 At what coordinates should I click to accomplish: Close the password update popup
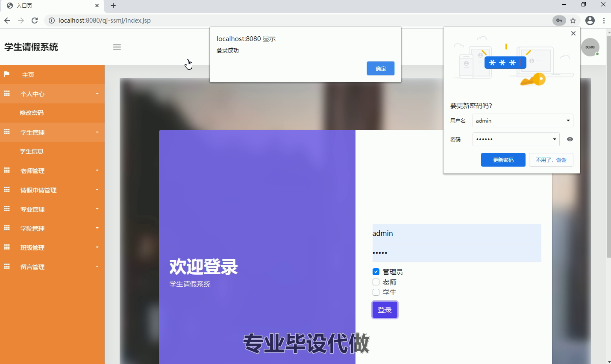tap(573, 33)
